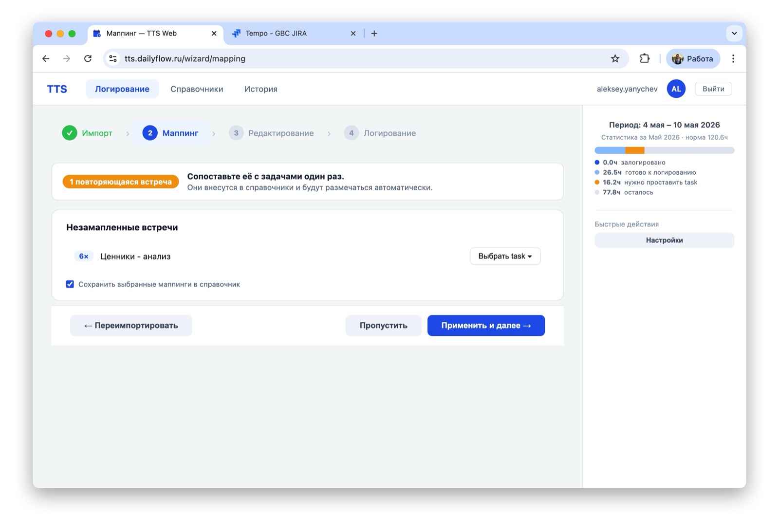Open the История nav tab
The width and height of the screenshot is (779, 532).
coord(261,89)
